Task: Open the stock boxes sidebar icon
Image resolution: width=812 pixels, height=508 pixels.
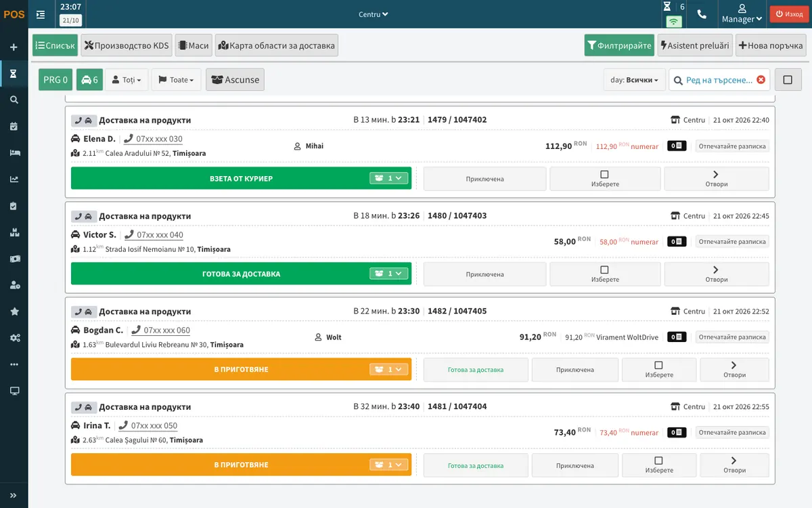Action: pyautogui.click(x=14, y=232)
